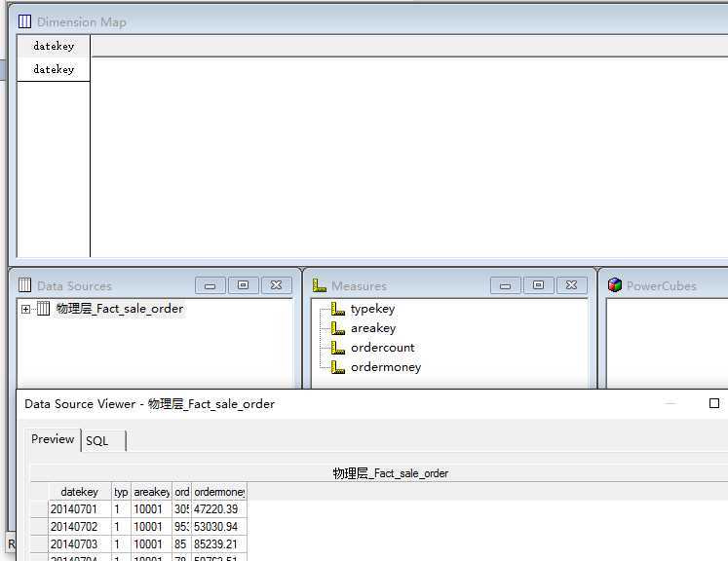Click the ordermoney column header in preview
The image size is (728, 561).
pos(218,492)
